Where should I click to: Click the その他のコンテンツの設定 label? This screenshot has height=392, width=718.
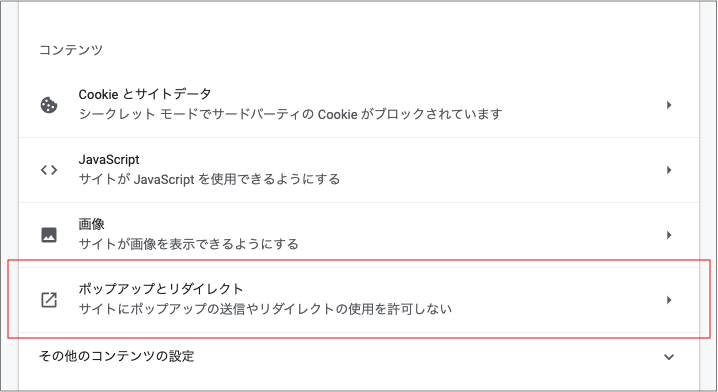point(117,356)
